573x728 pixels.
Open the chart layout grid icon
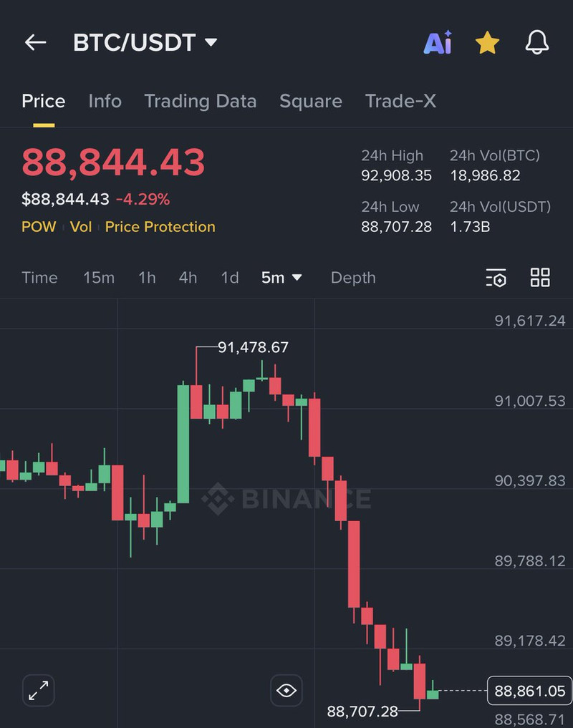[540, 278]
